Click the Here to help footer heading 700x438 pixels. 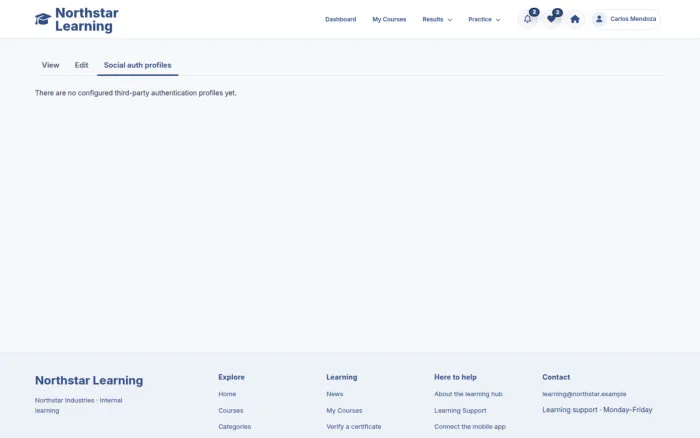[455, 377]
